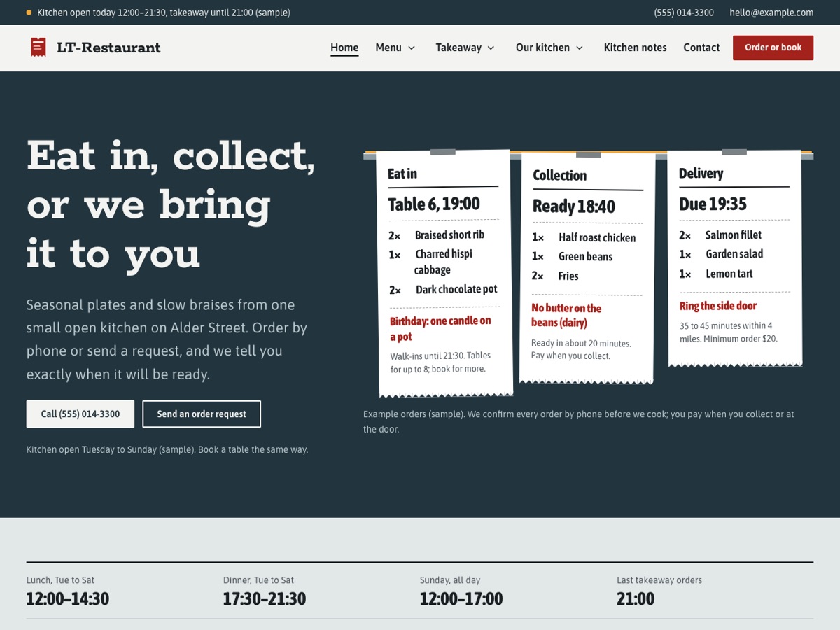Click 'Lemon tart' item
Image resolution: width=840 pixels, height=630 pixels.
click(729, 274)
